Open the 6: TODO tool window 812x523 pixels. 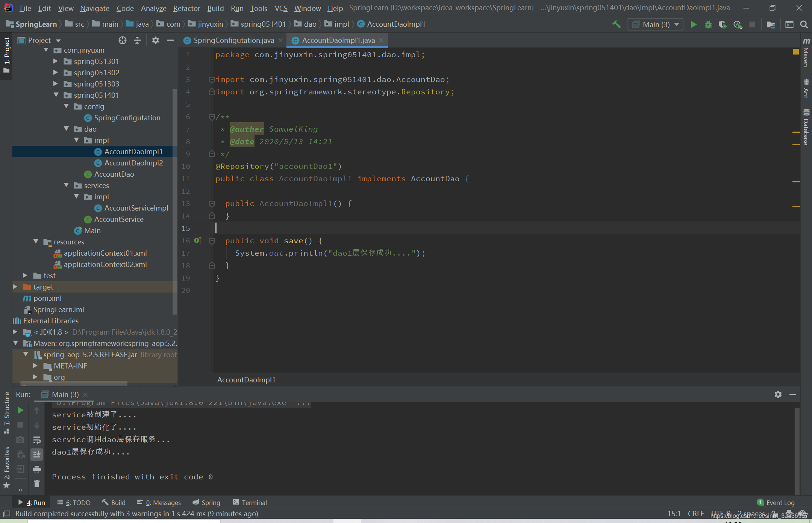pos(74,503)
